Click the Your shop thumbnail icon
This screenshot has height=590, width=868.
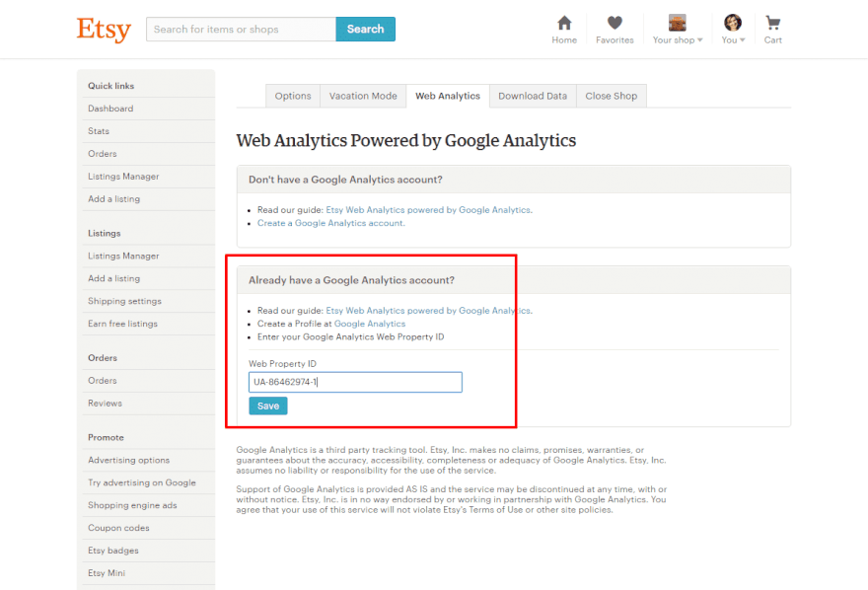pos(678,23)
